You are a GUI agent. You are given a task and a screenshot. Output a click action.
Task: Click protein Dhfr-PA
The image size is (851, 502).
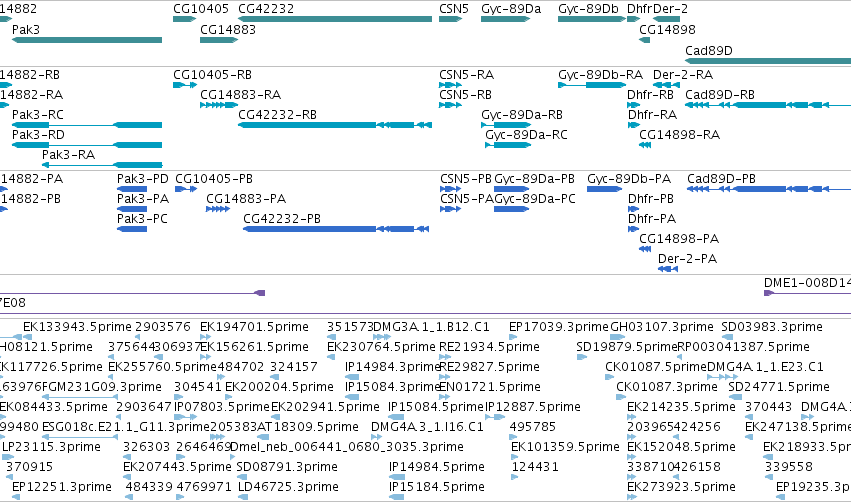[634, 229]
